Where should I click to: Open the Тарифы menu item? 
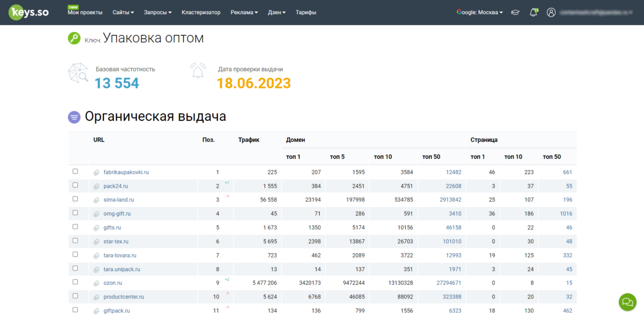point(306,13)
